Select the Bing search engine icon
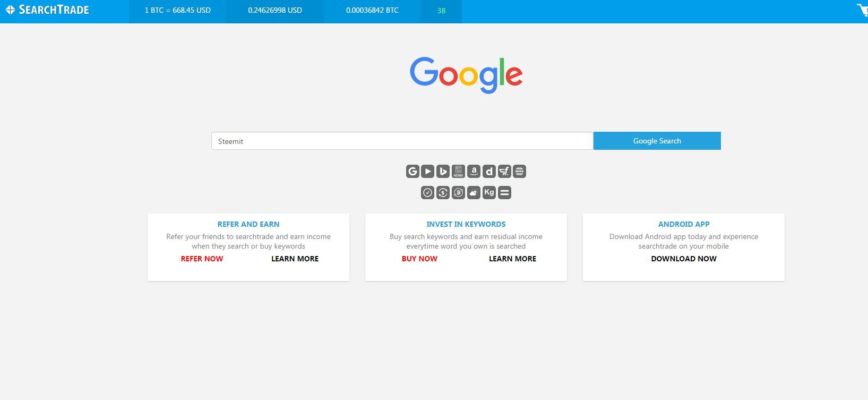Viewport: 868px width, 400px height. tap(443, 171)
